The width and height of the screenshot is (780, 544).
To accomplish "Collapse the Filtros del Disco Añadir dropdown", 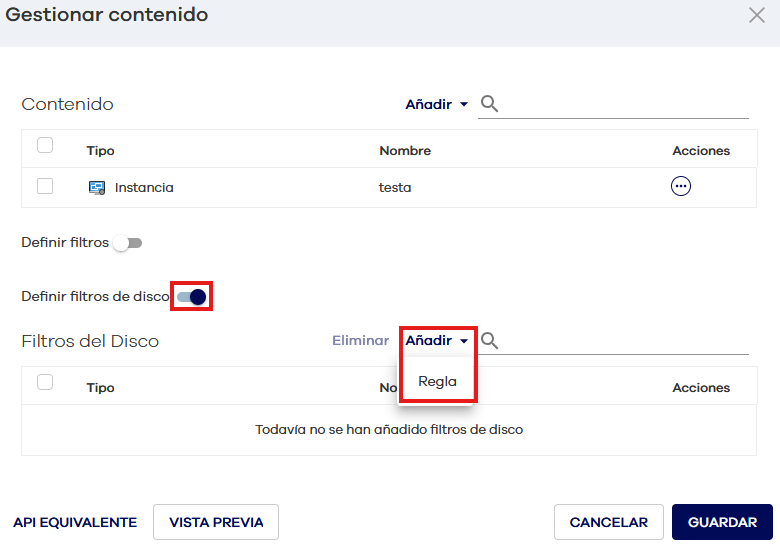I will tap(436, 341).
